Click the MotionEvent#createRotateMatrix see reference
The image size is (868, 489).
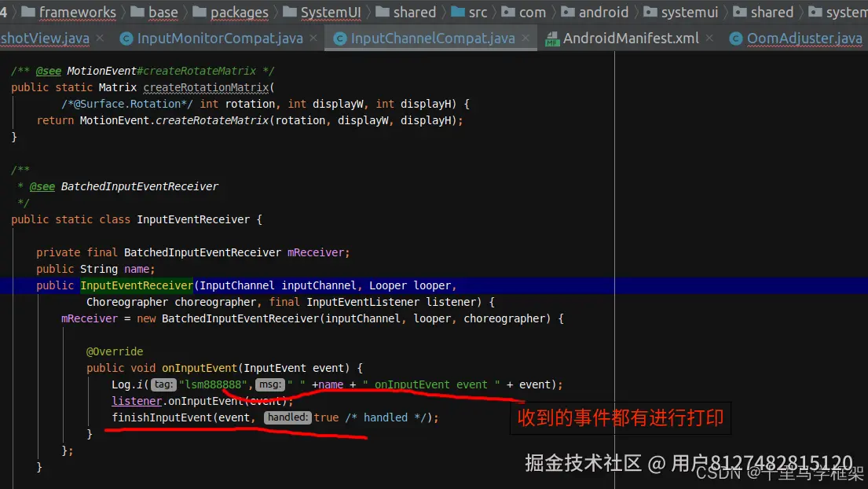[162, 71]
